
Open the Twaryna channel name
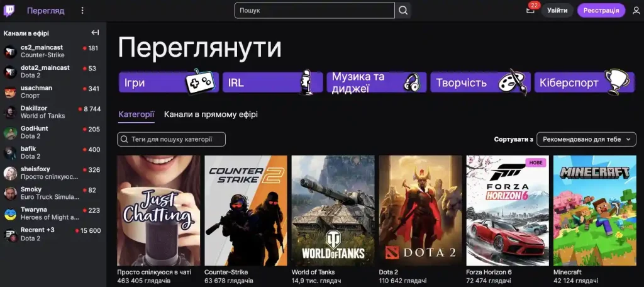coord(34,210)
